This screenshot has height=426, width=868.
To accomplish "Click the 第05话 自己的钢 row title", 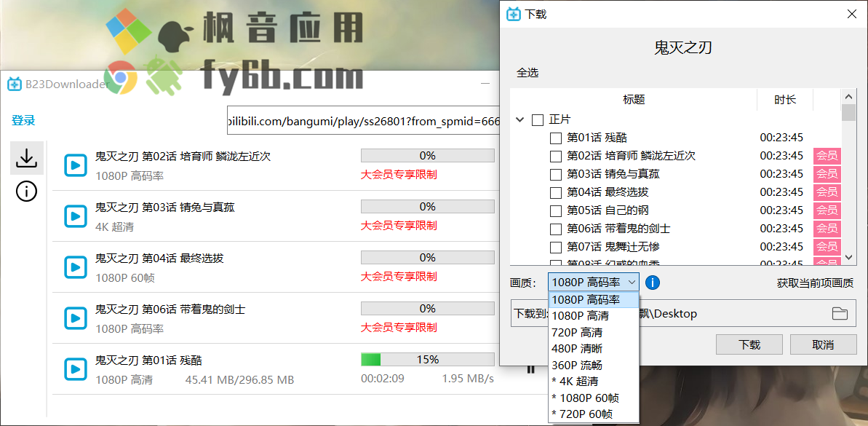I will [x=608, y=211].
